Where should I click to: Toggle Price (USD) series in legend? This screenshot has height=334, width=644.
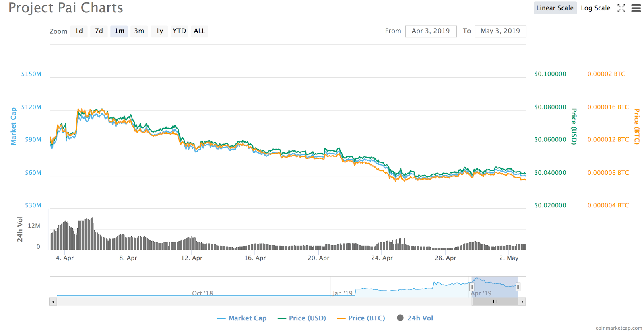302,318
